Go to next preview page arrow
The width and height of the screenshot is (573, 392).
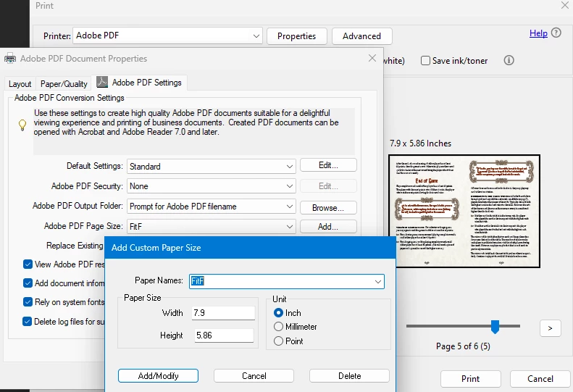[x=550, y=328]
